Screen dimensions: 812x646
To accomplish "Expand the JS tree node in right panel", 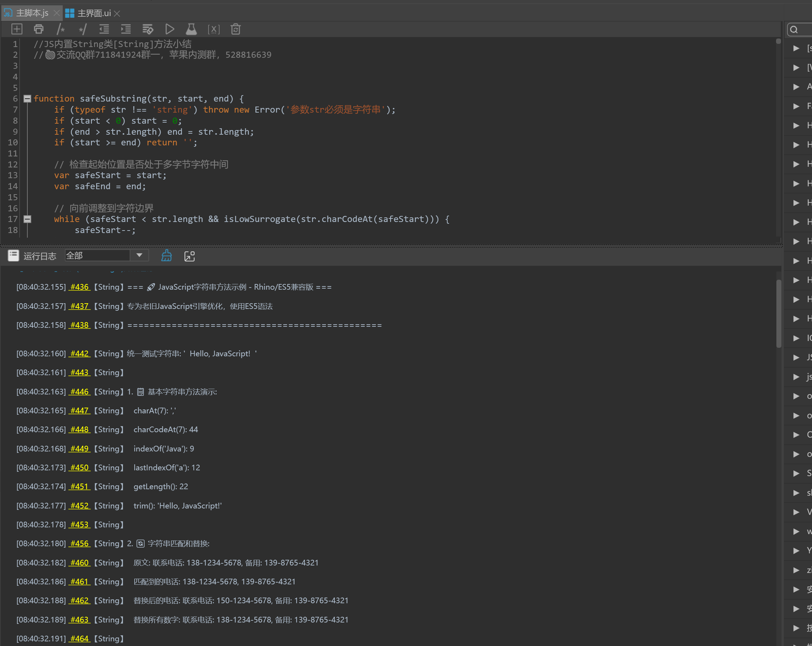I will point(796,357).
